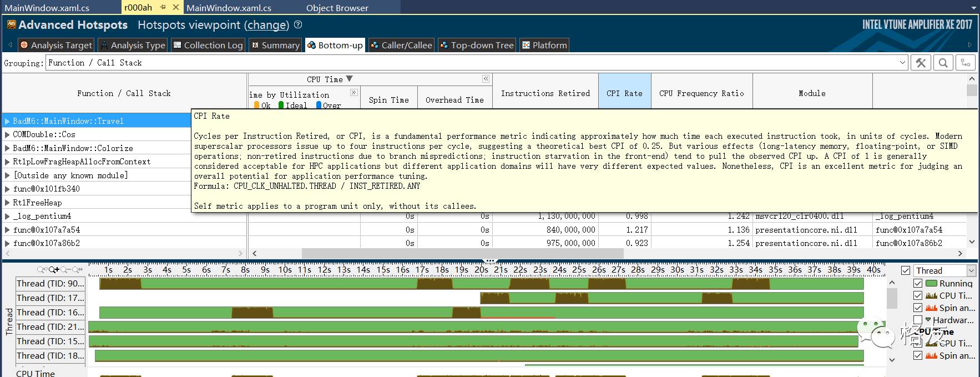This screenshot has height=377, width=980.
Task: Expand the func@0x107a7a54 row
Action: (7, 230)
